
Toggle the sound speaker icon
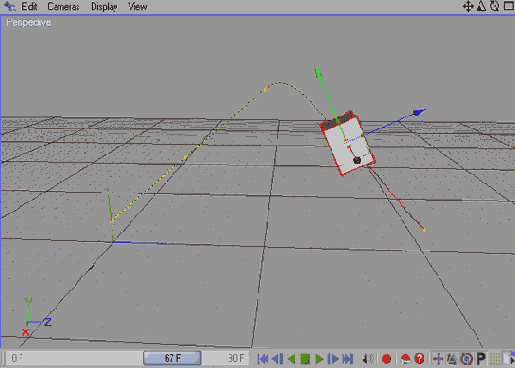point(368,359)
